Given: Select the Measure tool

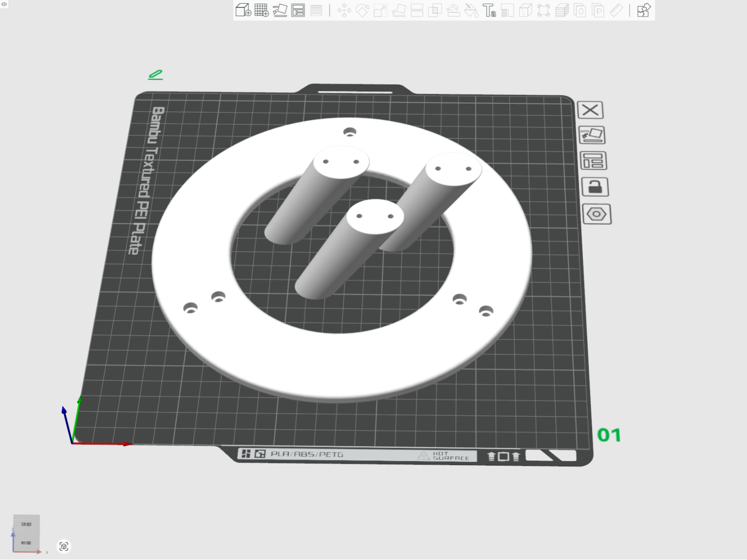Looking at the screenshot, I should pos(616,10).
